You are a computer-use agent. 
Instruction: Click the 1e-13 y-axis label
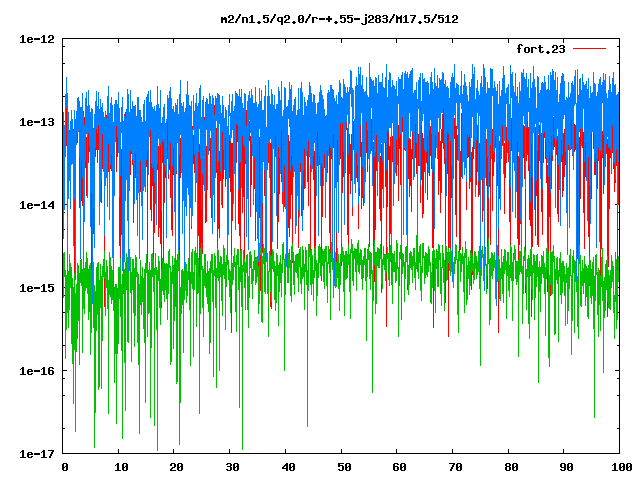pos(37,122)
